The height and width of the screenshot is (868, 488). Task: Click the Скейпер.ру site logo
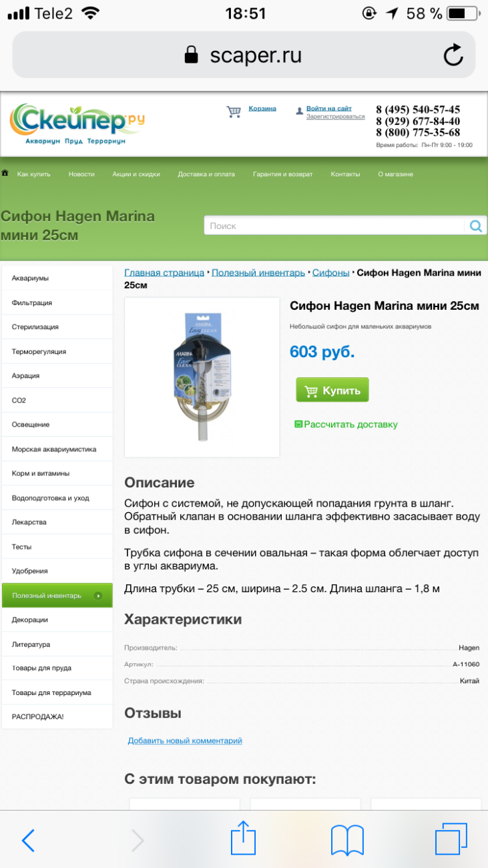[x=77, y=124]
